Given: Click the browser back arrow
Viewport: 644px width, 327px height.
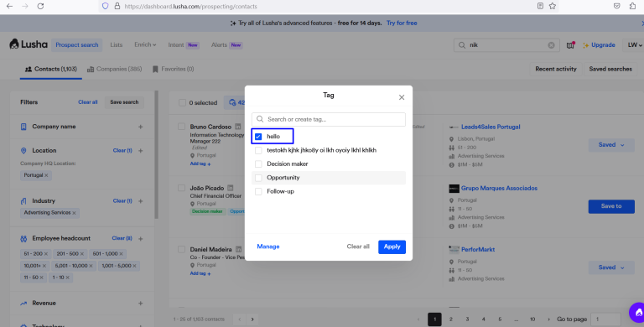Looking at the screenshot, I should tap(9, 6).
